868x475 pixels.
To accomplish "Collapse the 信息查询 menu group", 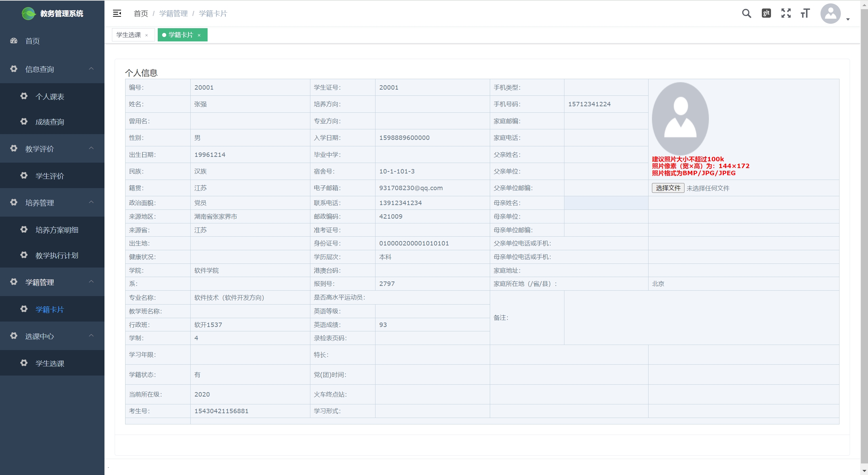I will (91, 69).
